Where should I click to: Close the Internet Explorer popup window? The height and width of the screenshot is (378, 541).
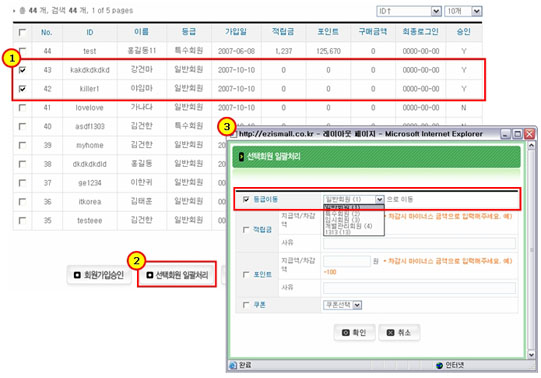click(530, 134)
